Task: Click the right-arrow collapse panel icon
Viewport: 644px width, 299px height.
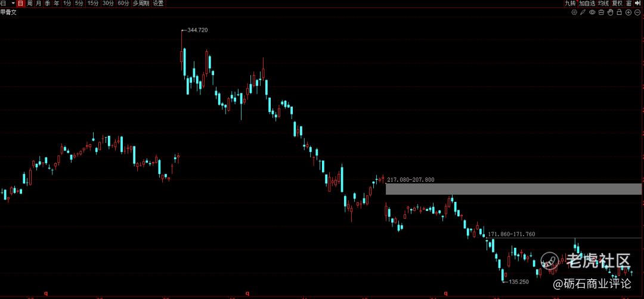Action: 638,4
